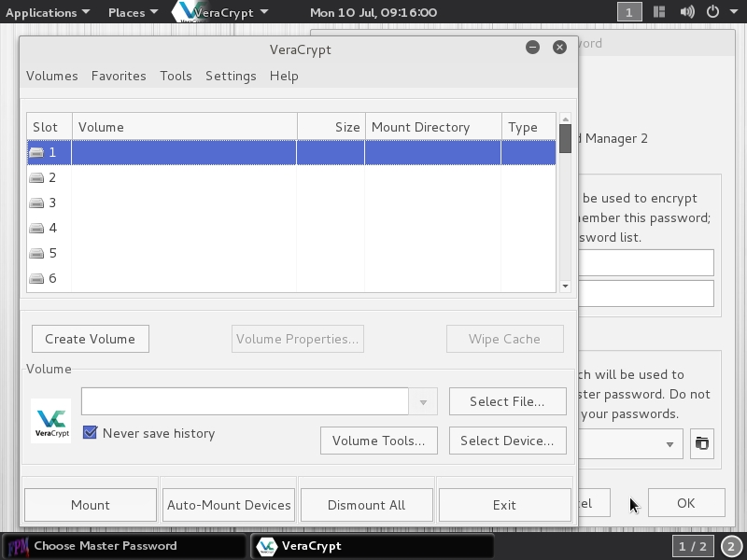
Task: Click the Choose Master Password taskbar entry
Action: (x=123, y=546)
